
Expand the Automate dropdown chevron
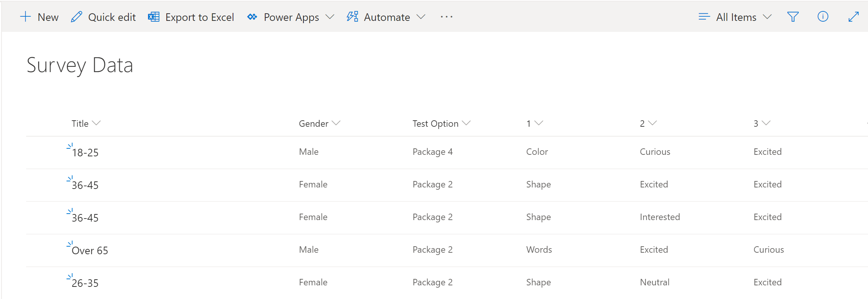(x=421, y=17)
